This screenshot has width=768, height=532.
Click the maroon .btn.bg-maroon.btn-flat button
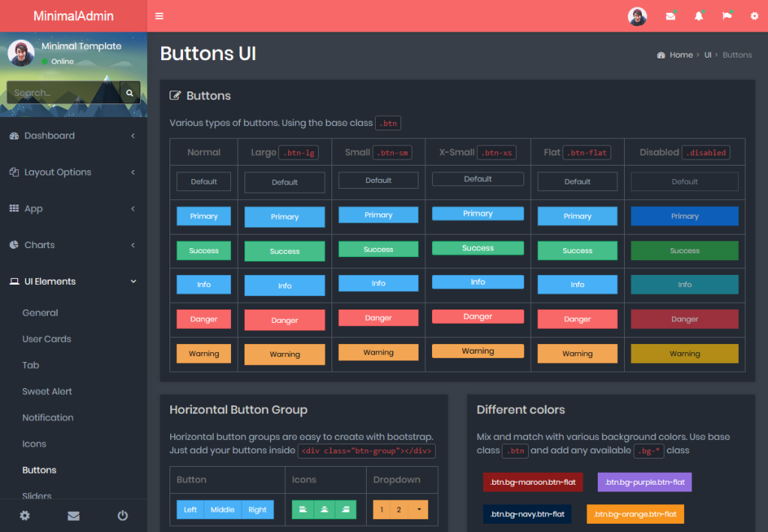533,482
